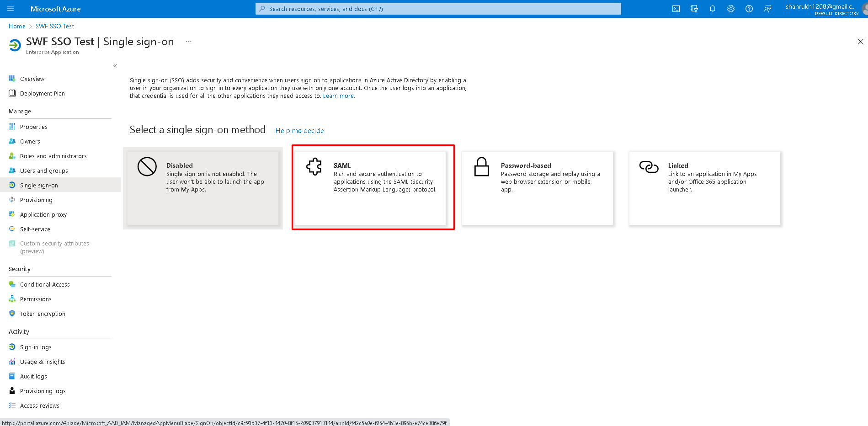
Task: Choose the Password-based sign-on card
Action: (538, 188)
